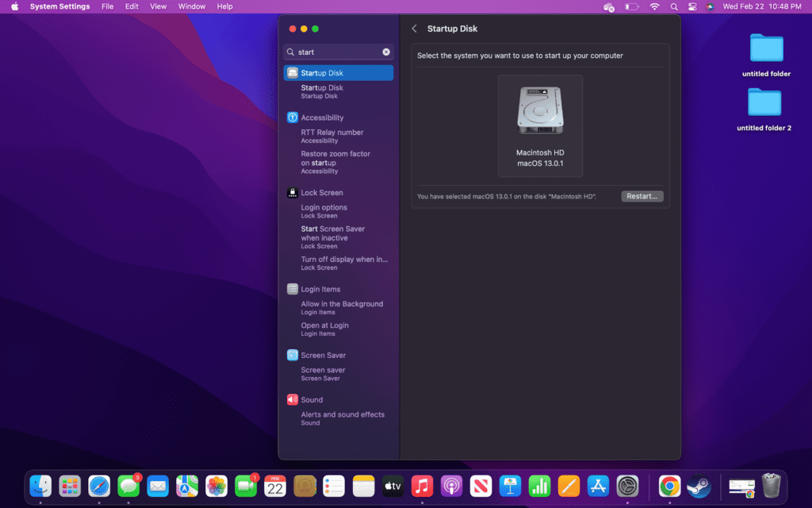Open Google Chrome from the Dock
The width and height of the screenshot is (812, 508).
pos(669,487)
